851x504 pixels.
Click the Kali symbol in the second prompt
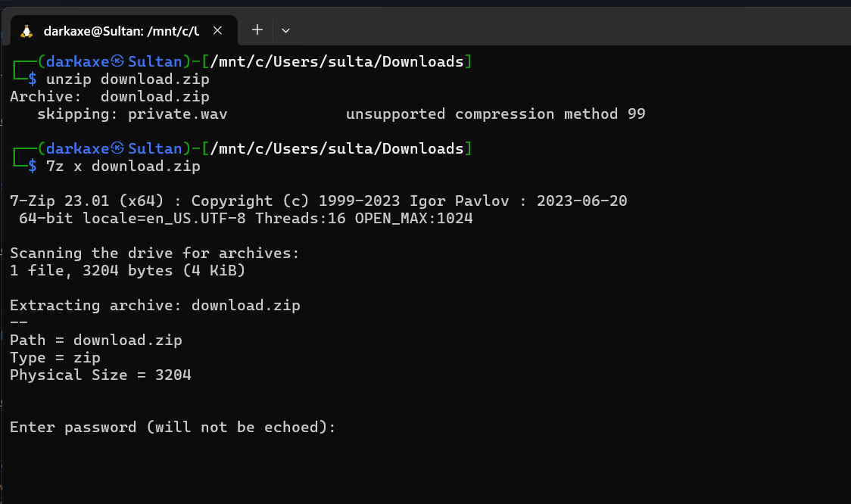118,149
